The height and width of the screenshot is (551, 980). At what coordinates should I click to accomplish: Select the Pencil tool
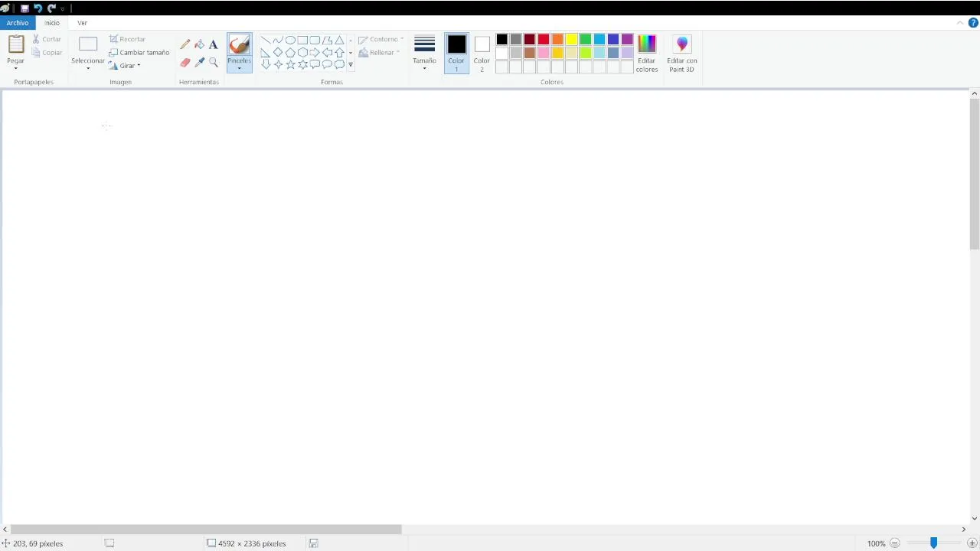tap(185, 44)
